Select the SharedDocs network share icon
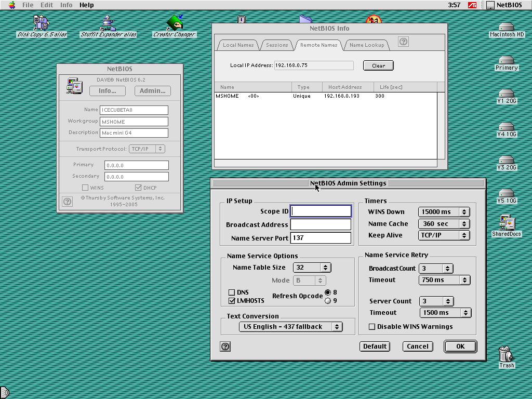 (507, 222)
